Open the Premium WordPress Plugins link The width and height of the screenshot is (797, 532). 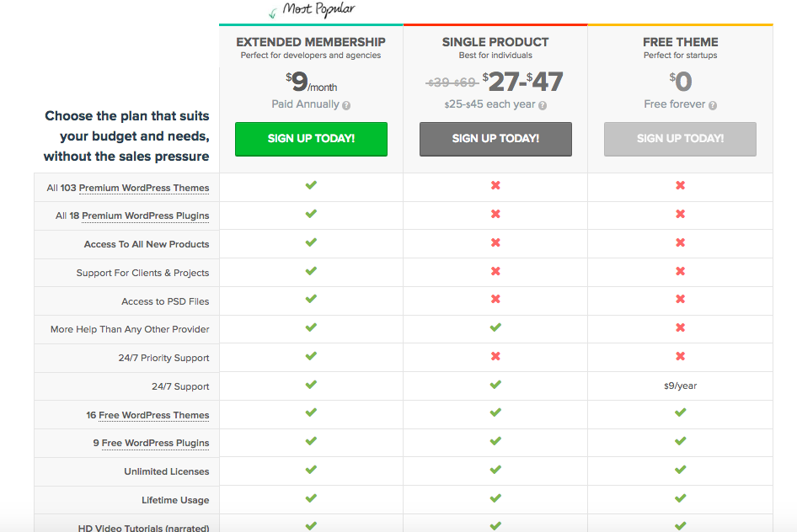[146, 215]
